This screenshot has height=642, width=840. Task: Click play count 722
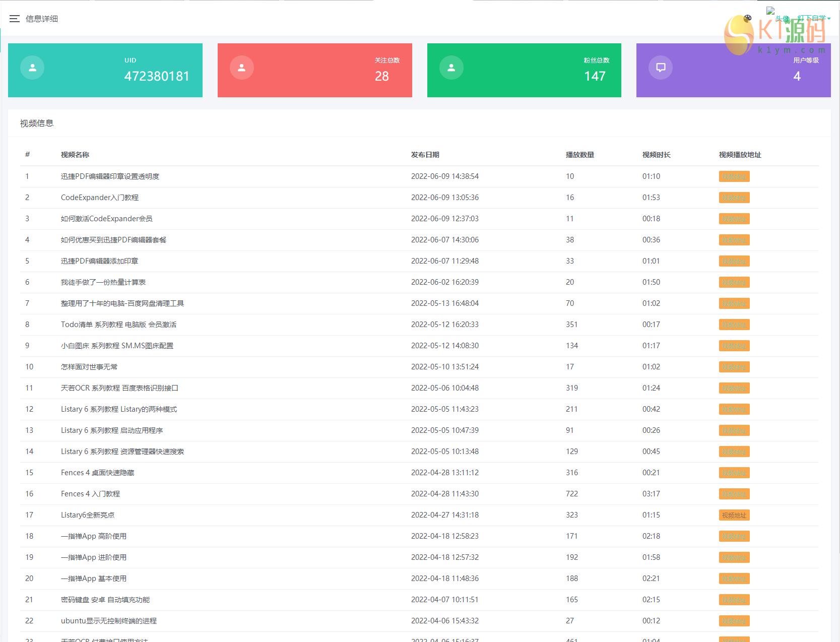572,494
